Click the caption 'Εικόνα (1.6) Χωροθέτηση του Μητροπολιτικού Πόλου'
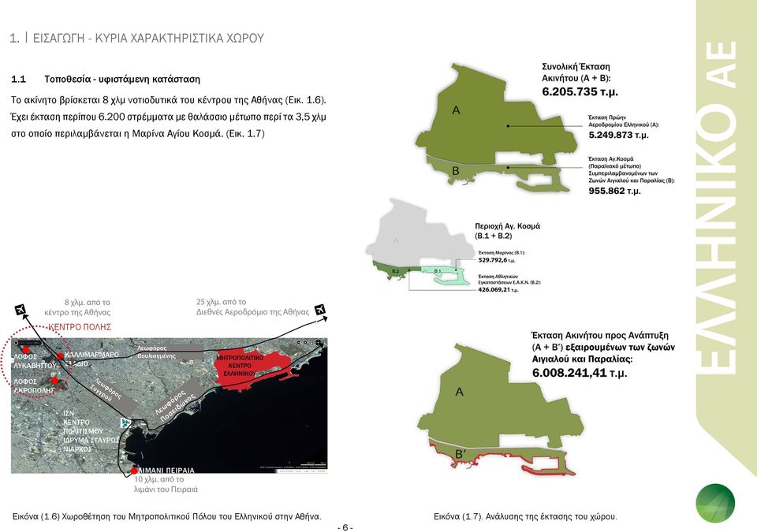This screenshot has width=757, height=532. click(x=166, y=516)
